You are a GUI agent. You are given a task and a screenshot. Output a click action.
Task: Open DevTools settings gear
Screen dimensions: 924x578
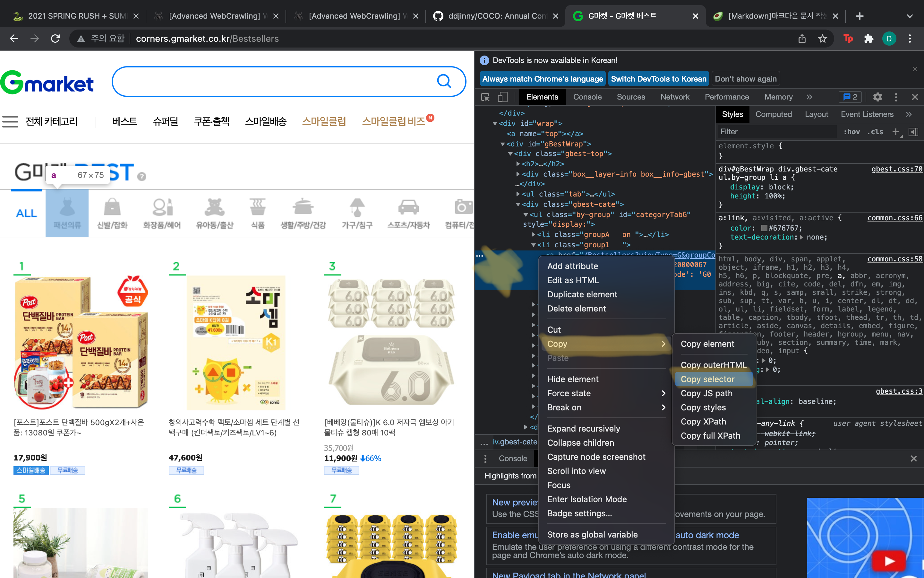point(877,97)
